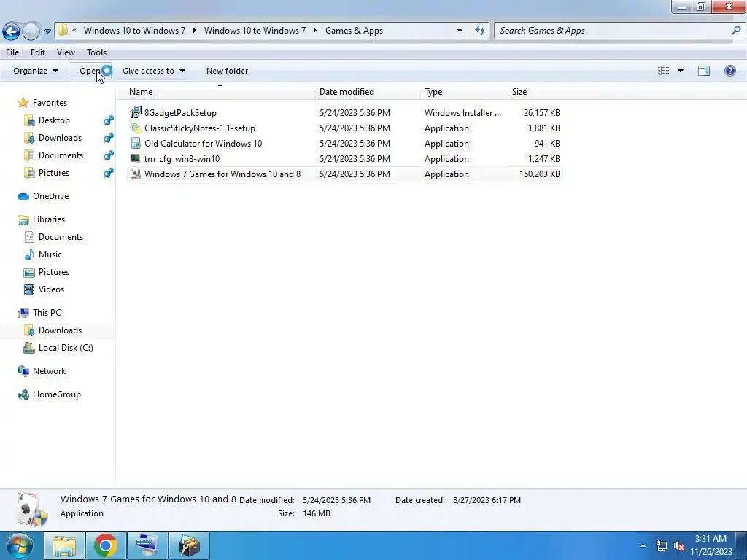Click the Network icon in sidebar

tap(23, 371)
